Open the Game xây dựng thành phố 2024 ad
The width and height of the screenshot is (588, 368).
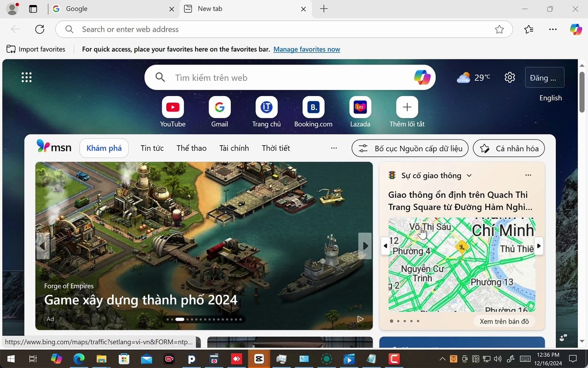click(x=141, y=300)
